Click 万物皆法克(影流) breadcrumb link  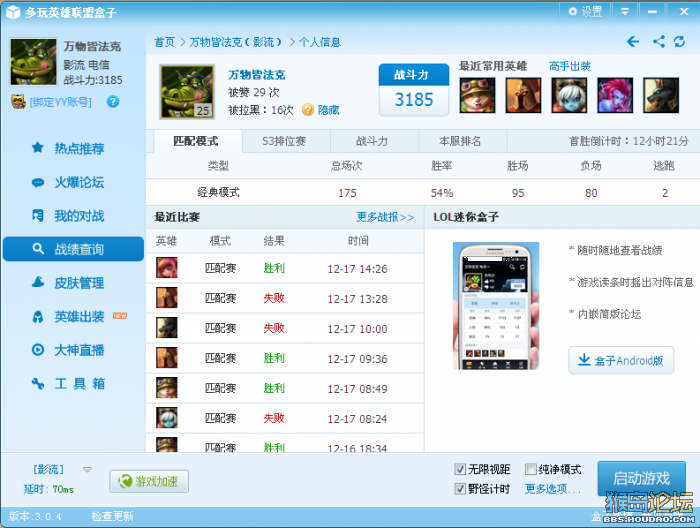tap(236, 42)
